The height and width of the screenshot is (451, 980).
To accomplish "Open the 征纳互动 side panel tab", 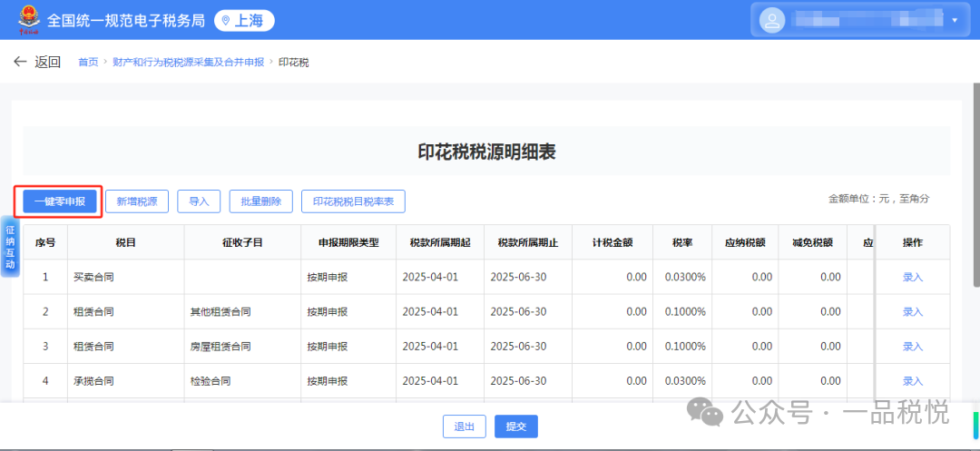I will pyautogui.click(x=10, y=248).
